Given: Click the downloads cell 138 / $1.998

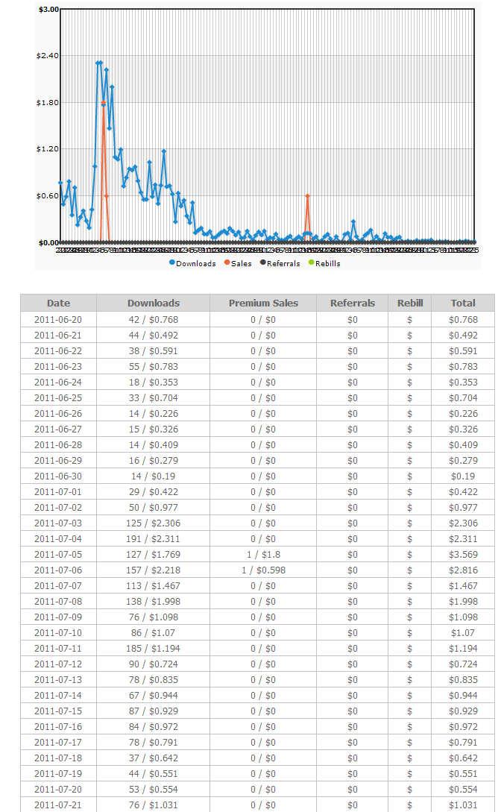Looking at the screenshot, I should tap(154, 601).
